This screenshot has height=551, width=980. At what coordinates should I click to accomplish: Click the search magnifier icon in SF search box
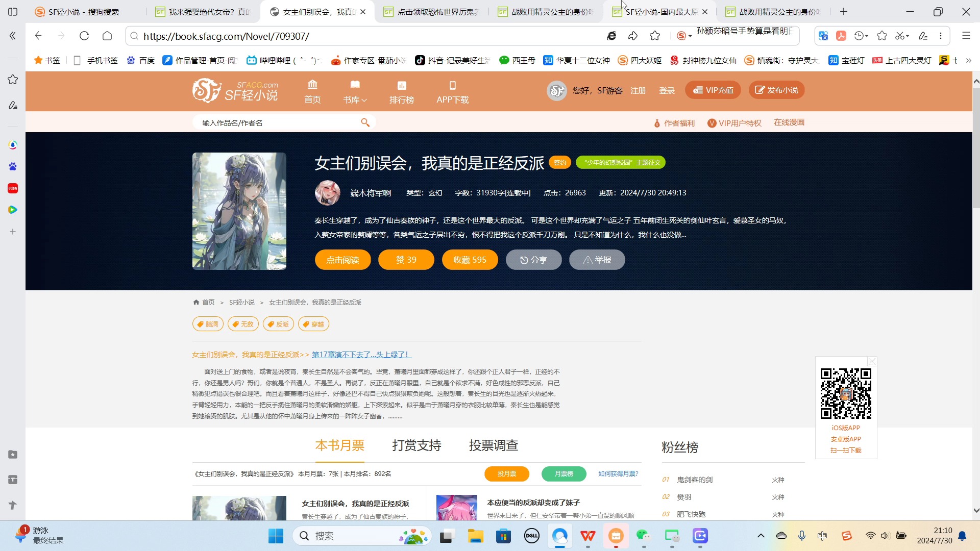tap(365, 122)
